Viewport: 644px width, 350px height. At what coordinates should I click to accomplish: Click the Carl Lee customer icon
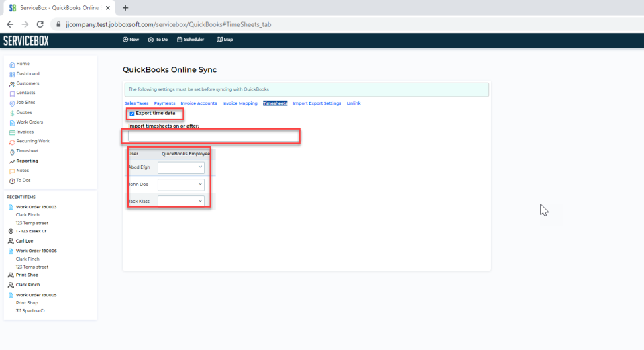pyautogui.click(x=11, y=241)
